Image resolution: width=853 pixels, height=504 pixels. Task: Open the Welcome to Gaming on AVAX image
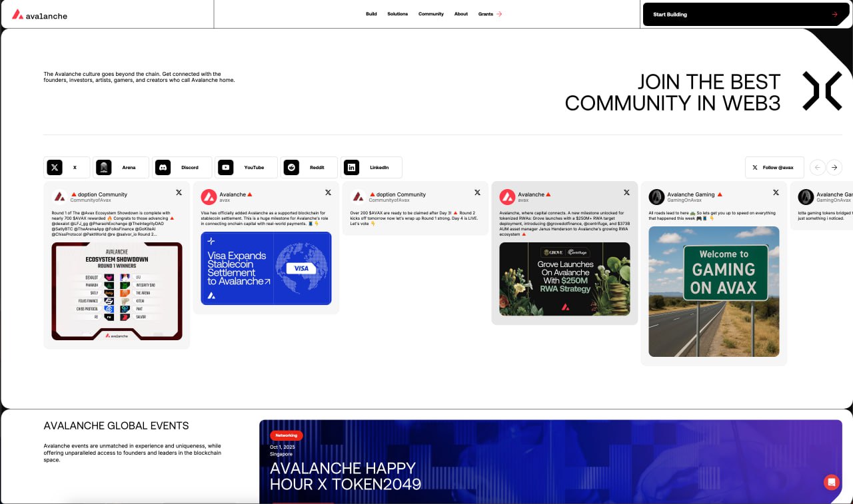point(714,292)
